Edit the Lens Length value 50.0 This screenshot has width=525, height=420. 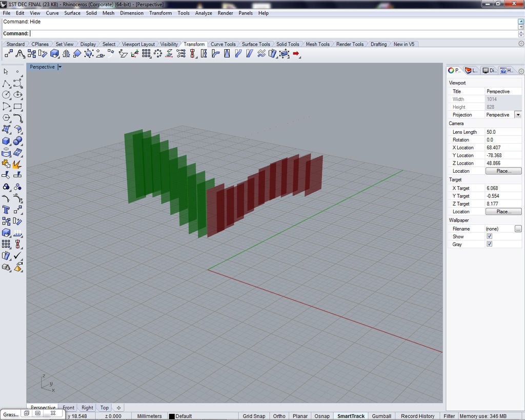point(503,132)
